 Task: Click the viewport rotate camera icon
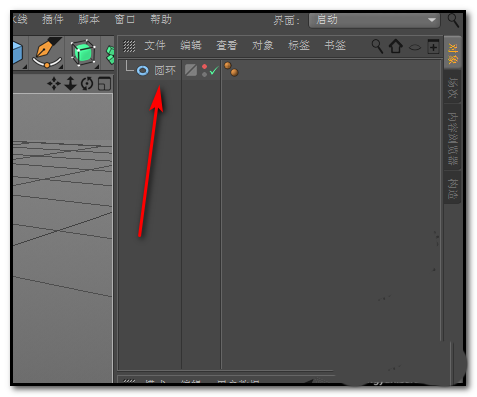coord(87,83)
